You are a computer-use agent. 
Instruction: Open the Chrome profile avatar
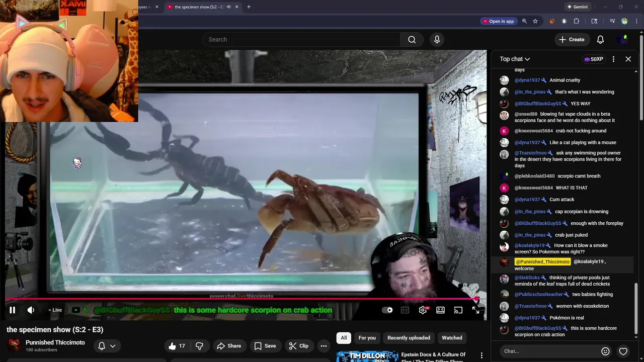tap(624, 21)
